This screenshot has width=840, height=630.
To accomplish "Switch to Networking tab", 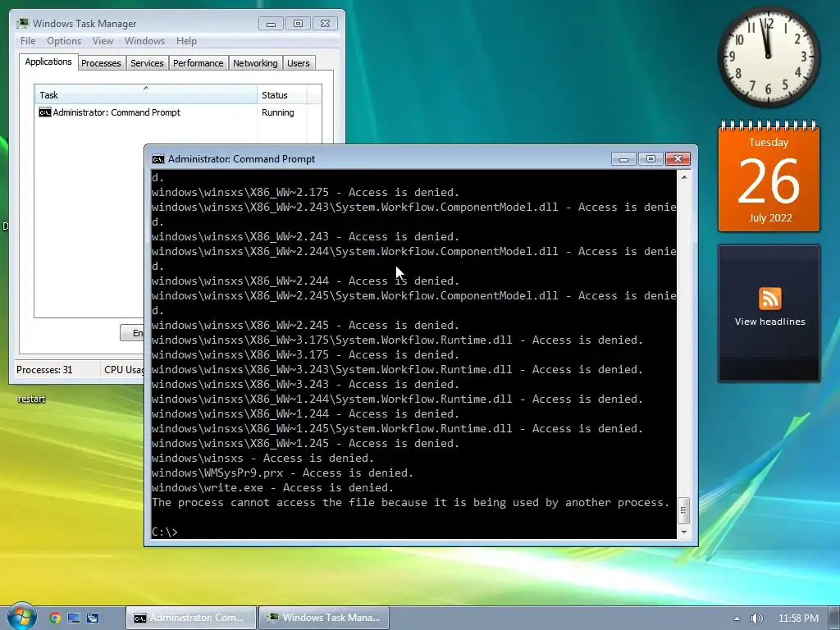I will (255, 63).
